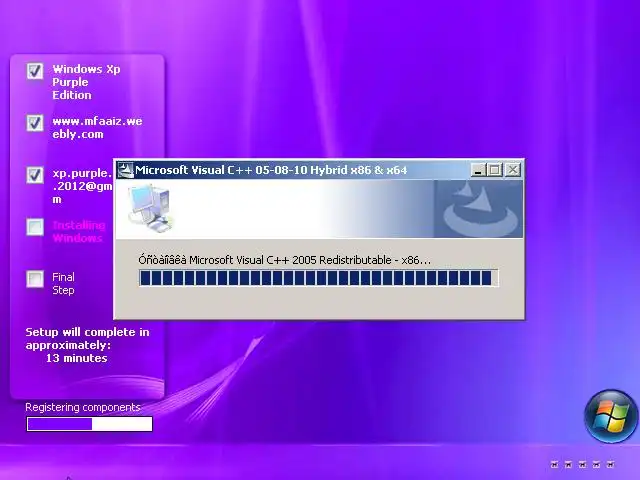Click the installer window title text
The image size is (640, 480).
271,170
